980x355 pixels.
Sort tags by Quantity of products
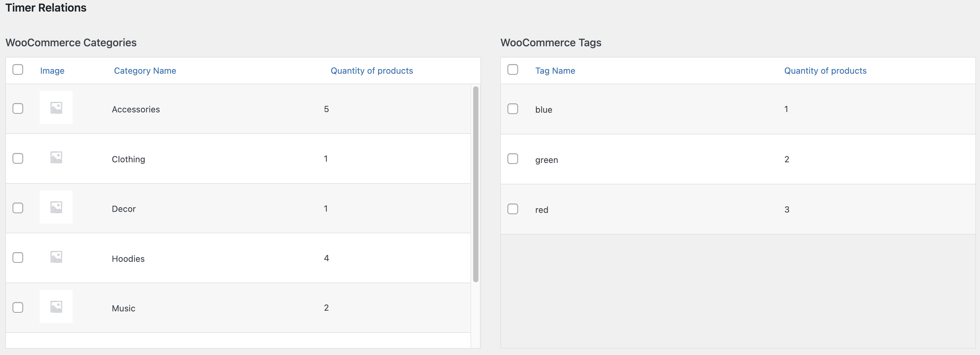click(x=825, y=71)
